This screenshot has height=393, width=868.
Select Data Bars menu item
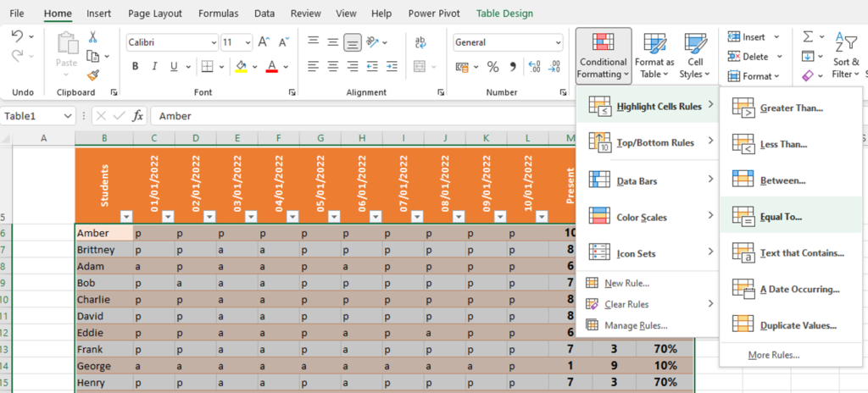click(x=648, y=180)
